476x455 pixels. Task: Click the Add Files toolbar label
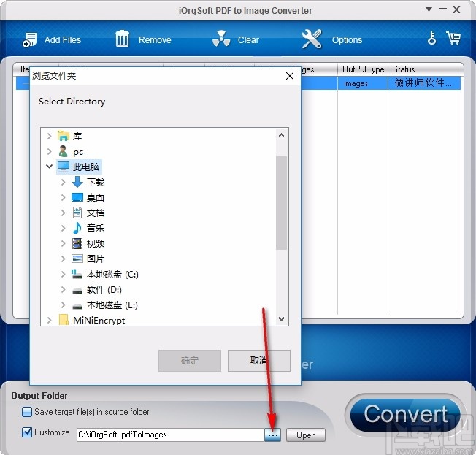(x=63, y=39)
